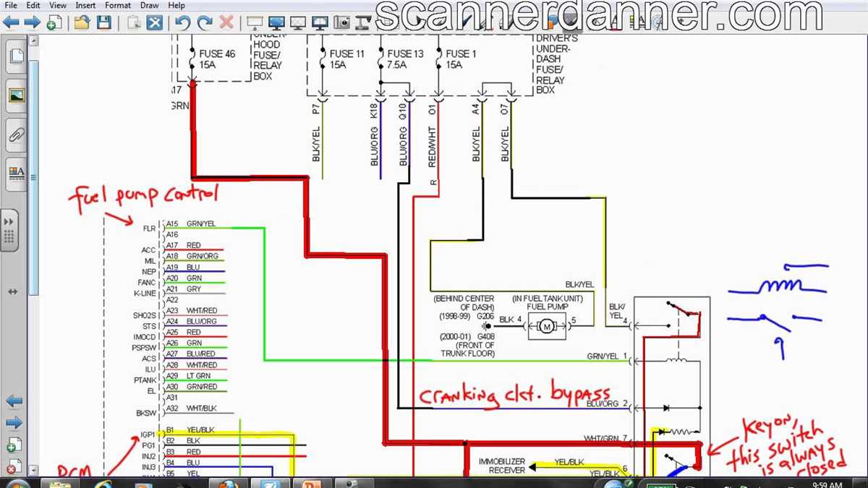Click the 'A32 WHT/BLK' pin row

pyautogui.click(x=192, y=408)
